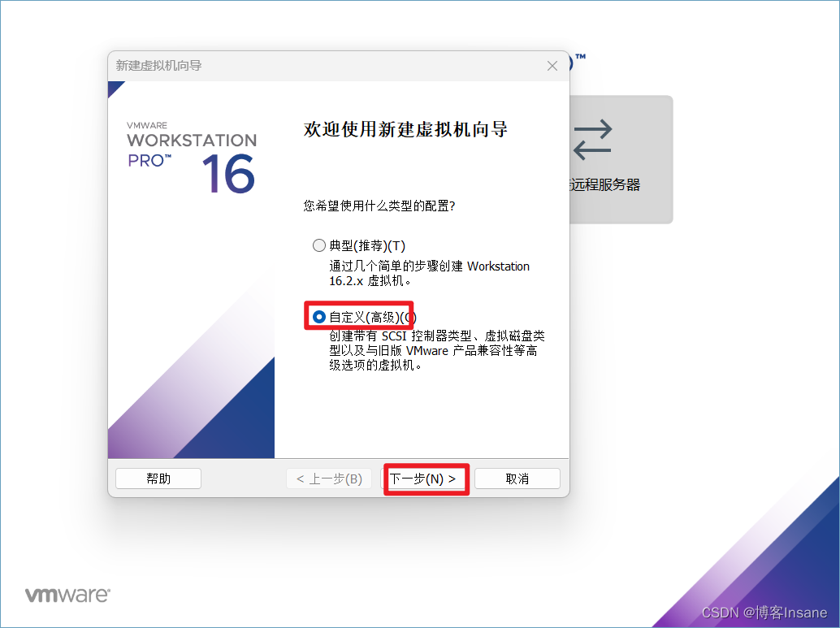Close the 新建虚拟机向导 dialog
The image size is (840, 628).
pos(552,66)
